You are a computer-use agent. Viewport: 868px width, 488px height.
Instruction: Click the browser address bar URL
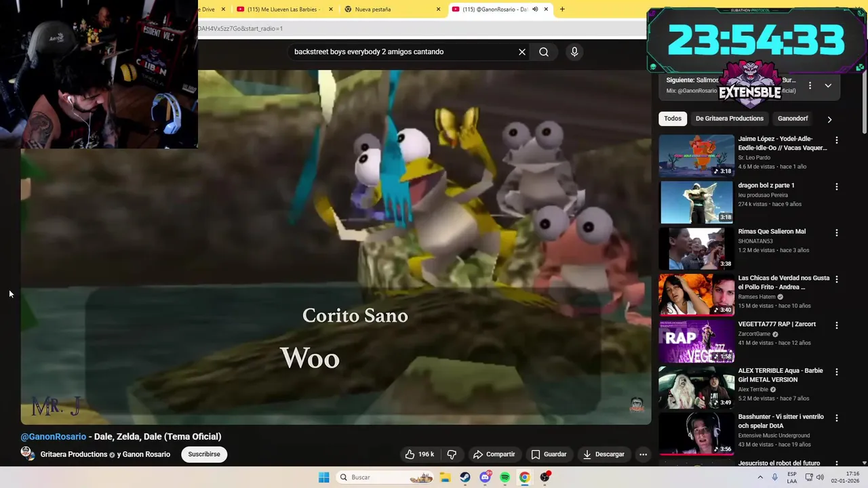(x=240, y=28)
